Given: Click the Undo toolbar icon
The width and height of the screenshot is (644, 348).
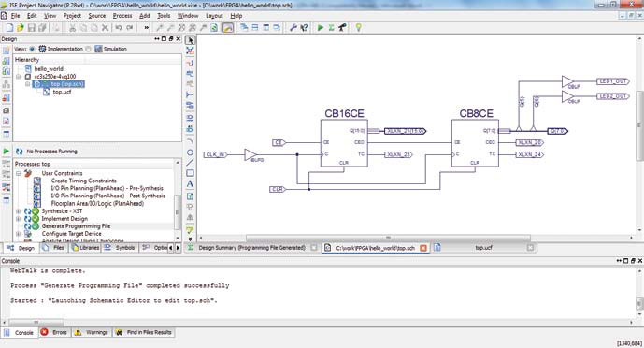Looking at the screenshot, I should click(x=119, y=27).
